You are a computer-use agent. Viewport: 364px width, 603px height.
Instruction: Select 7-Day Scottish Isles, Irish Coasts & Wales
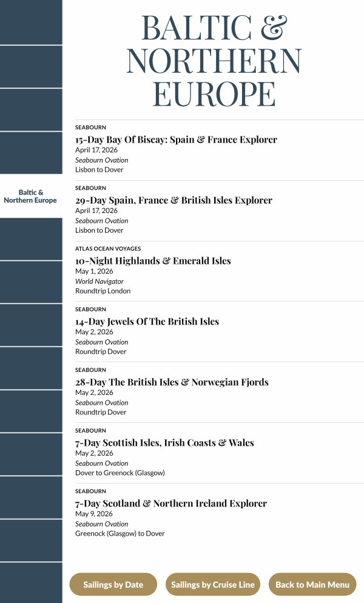tap(164, 443)
